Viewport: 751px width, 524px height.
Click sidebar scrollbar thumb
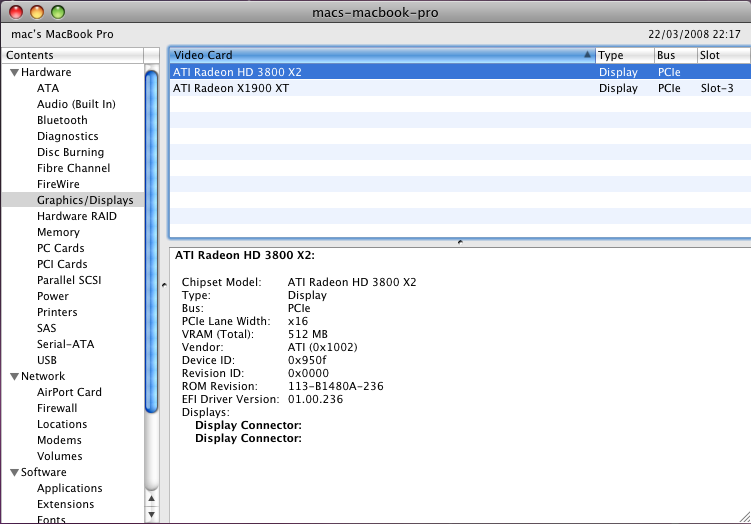coord(151,241)
